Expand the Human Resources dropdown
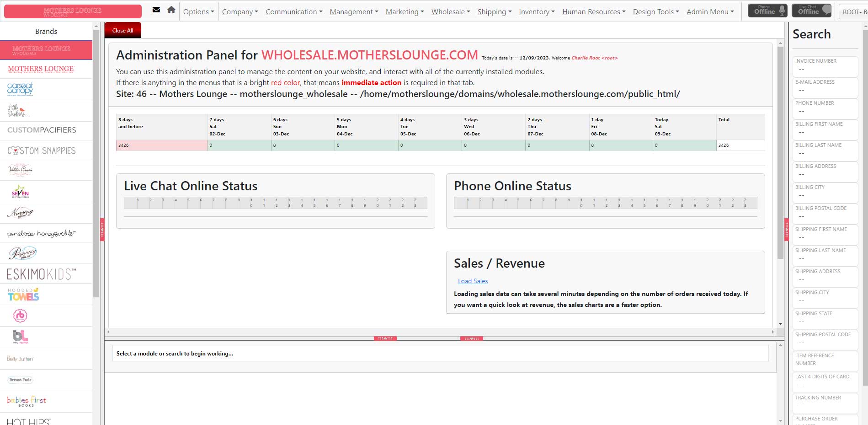 click(594, 12)
